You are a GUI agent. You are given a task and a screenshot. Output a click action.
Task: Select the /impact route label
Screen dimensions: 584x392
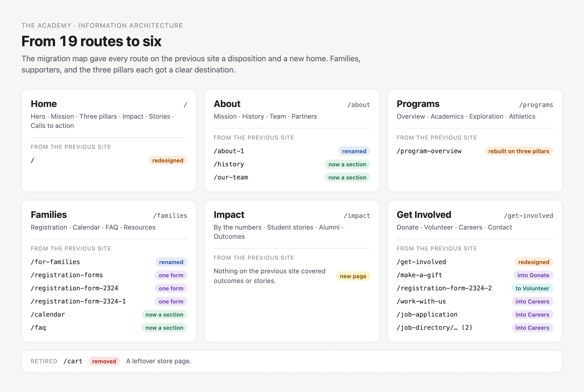click(357, 215)
